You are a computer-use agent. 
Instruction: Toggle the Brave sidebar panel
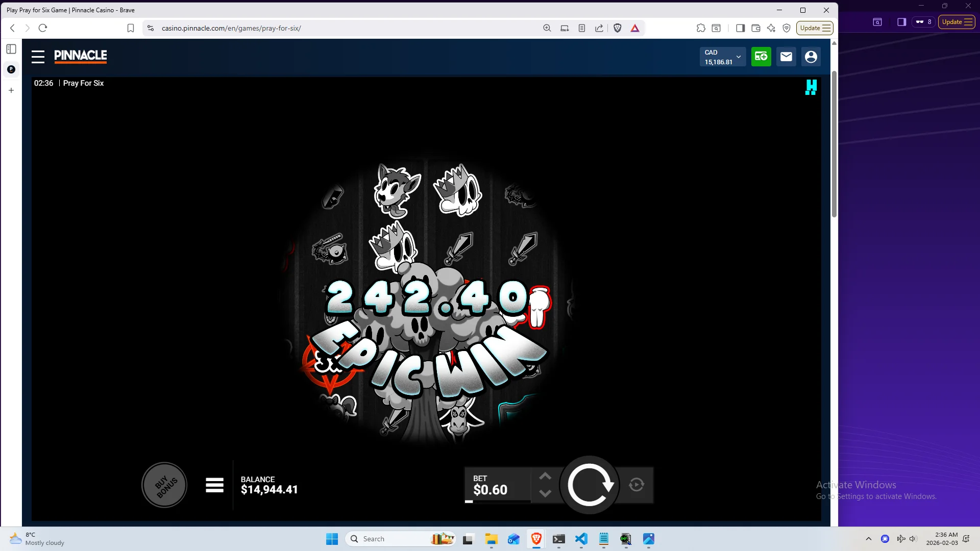point(740,28)
